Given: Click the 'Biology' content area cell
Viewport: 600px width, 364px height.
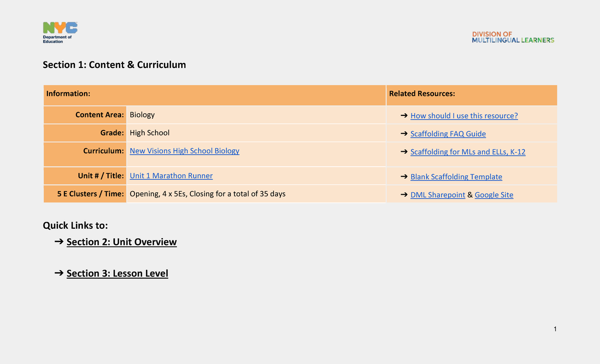Looking at the screenshot, I should point(142,115).
